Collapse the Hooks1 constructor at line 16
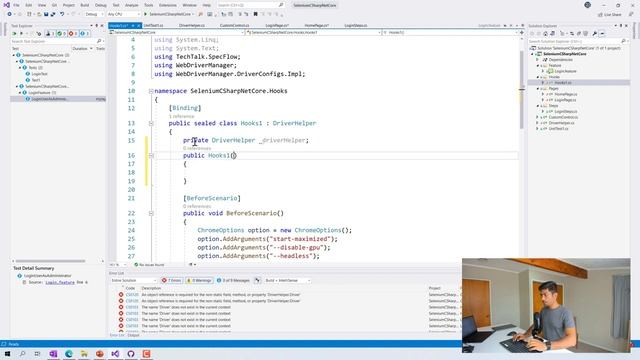 151,156
